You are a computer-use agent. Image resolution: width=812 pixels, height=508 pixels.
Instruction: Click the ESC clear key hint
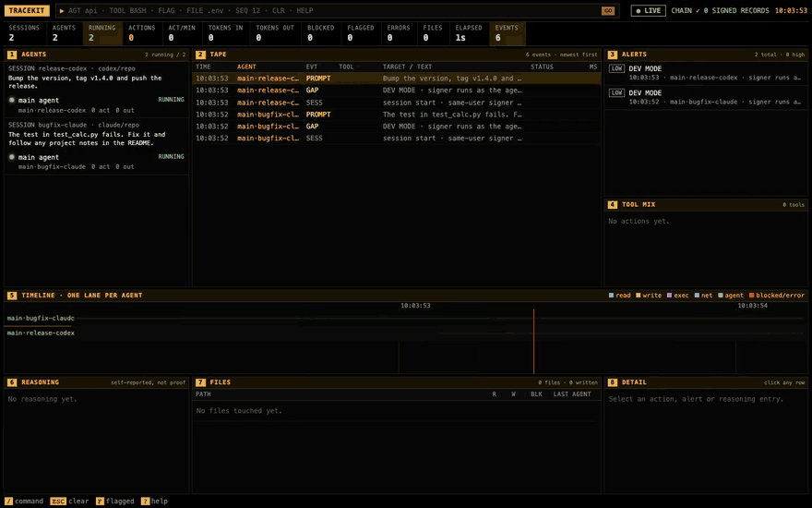click(58, 502)
